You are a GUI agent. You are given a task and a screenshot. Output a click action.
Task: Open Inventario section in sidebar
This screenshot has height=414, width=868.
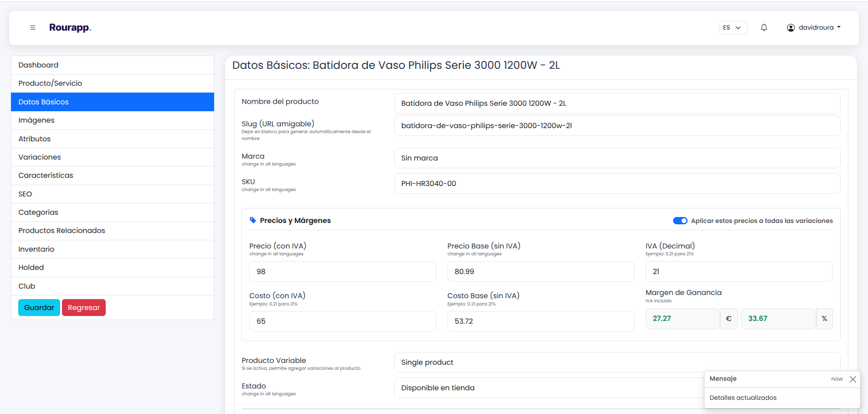click(x=113, y=249)
